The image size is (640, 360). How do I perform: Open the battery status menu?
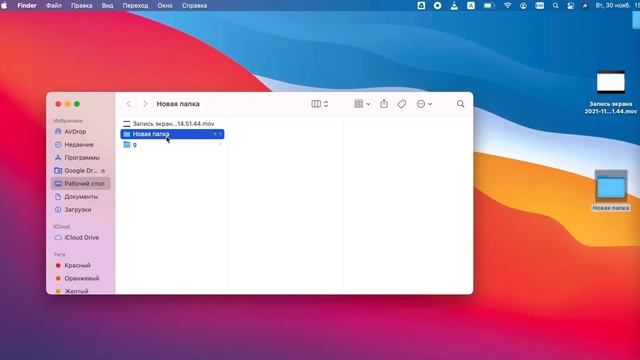pos(489,6)
